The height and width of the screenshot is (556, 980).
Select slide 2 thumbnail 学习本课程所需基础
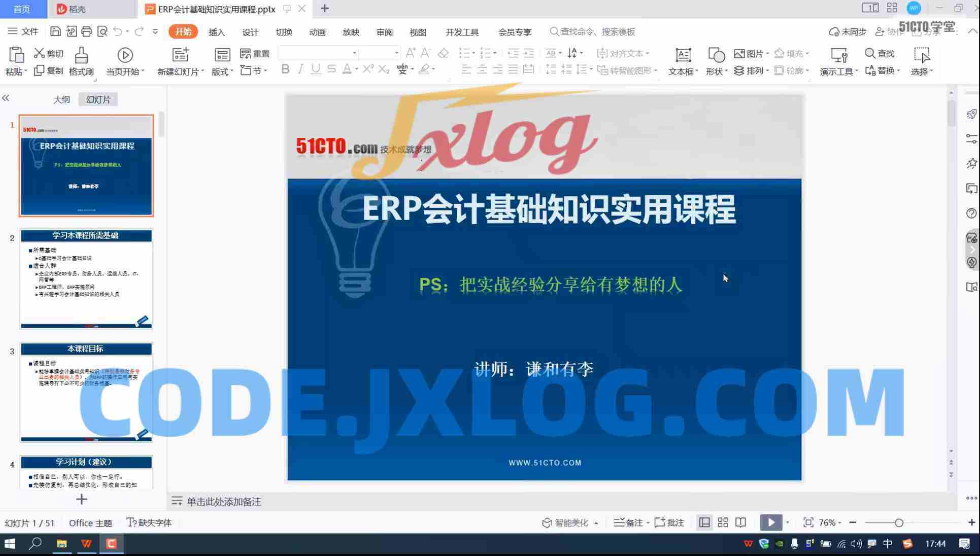click(x=86, y=279)
